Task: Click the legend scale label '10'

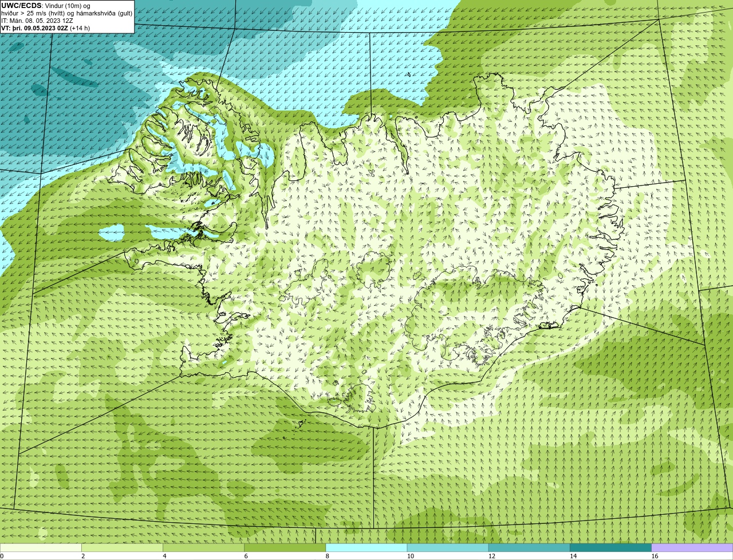Action: click(411, 556)
